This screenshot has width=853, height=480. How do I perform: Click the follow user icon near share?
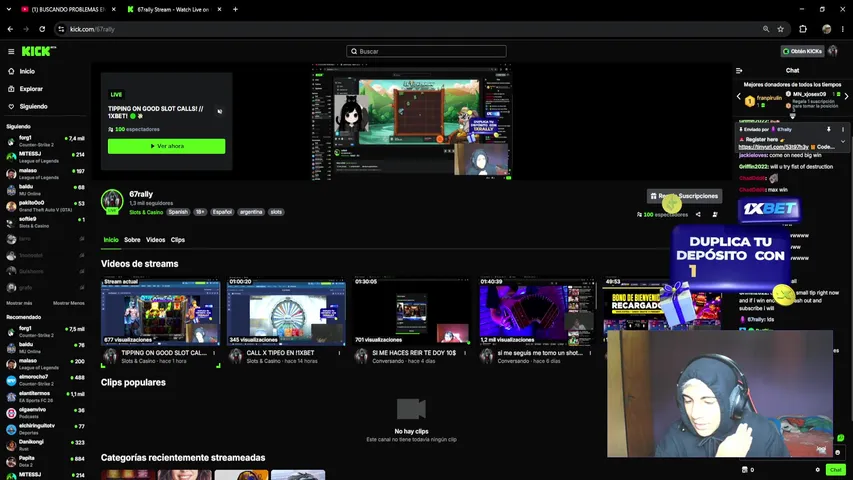pos(715,214)
